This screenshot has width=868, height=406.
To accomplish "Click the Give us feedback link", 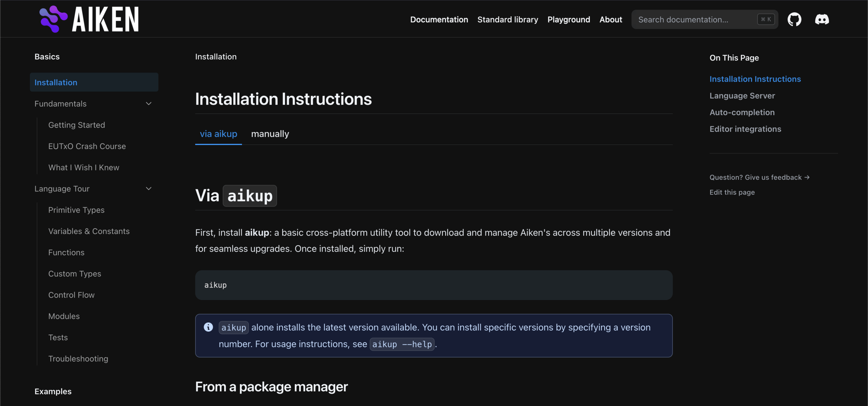I will click(x=759, y=177).
